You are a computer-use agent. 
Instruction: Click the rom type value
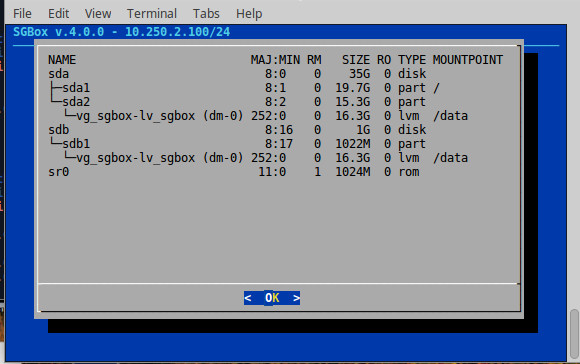[x=408, y=172]
